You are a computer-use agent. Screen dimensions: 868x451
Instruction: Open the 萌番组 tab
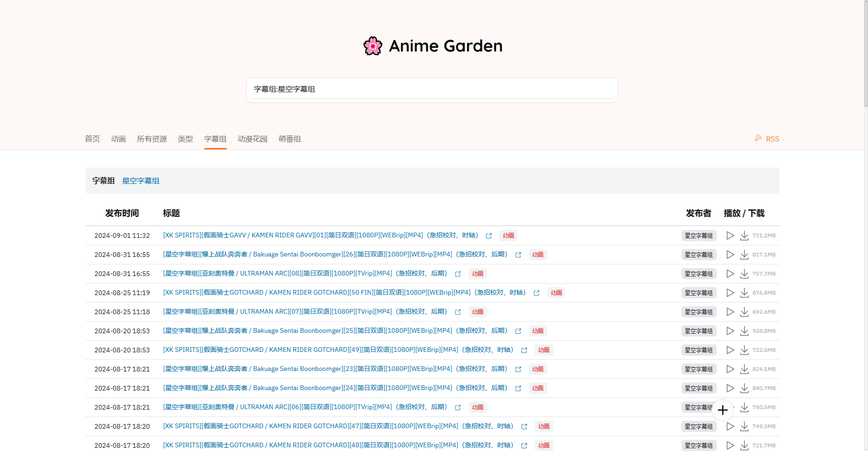tap(289, 139)
